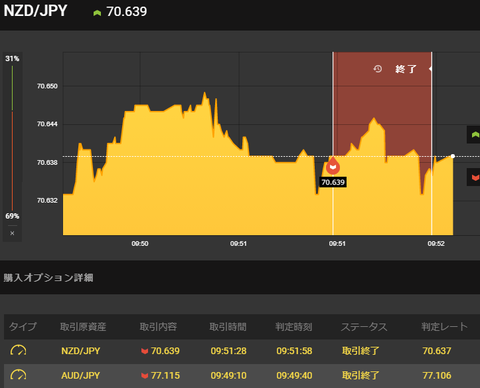Image resolution: width=480 pixels, height=388 pixels.
Task: Click trade time 09:49:10
Action: pyautogui.click(x=228, y=376)
